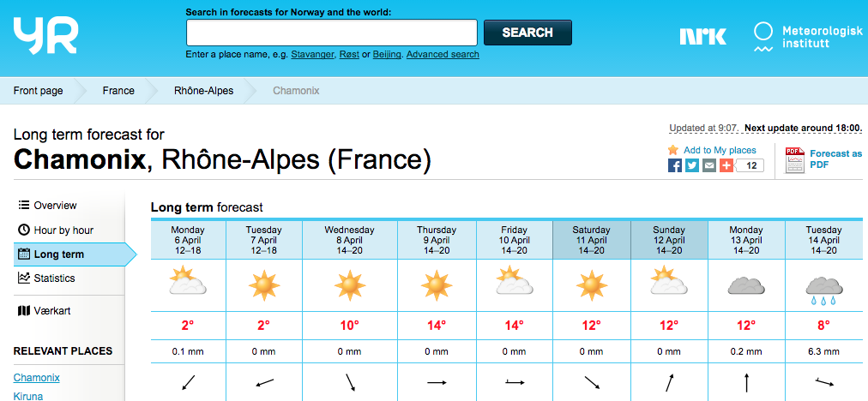
Task: Click the NRK logo
Action: tap(702, 36)
